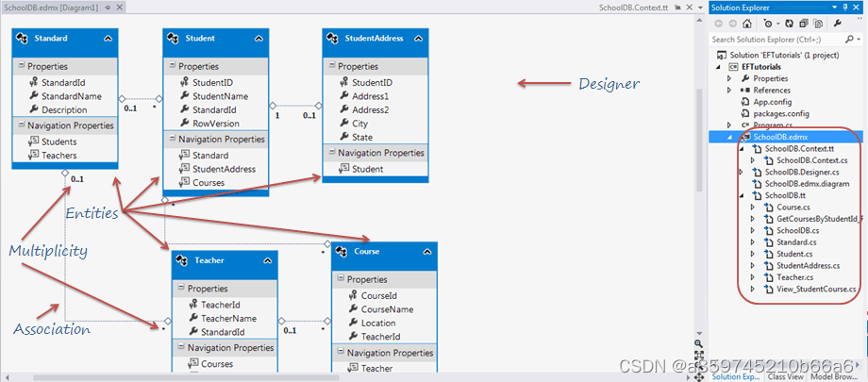The image size is (868, 382).
Task: Close the SchoolDB.edmx diagram tab
Action: 120,8
